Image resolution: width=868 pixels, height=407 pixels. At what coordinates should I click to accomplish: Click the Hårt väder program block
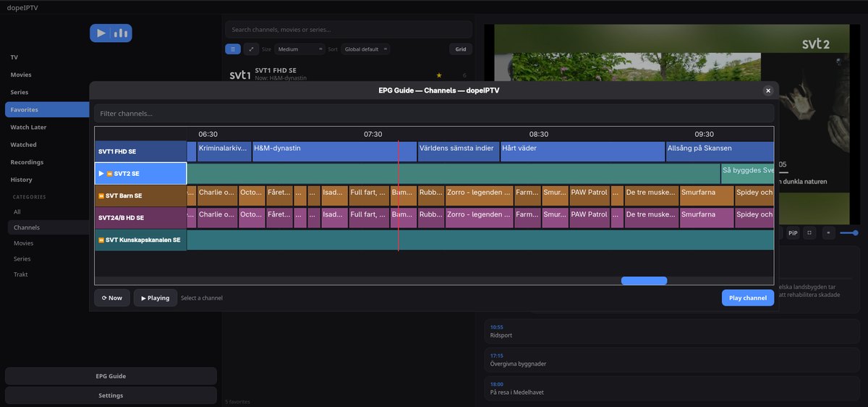coord(582,151)
